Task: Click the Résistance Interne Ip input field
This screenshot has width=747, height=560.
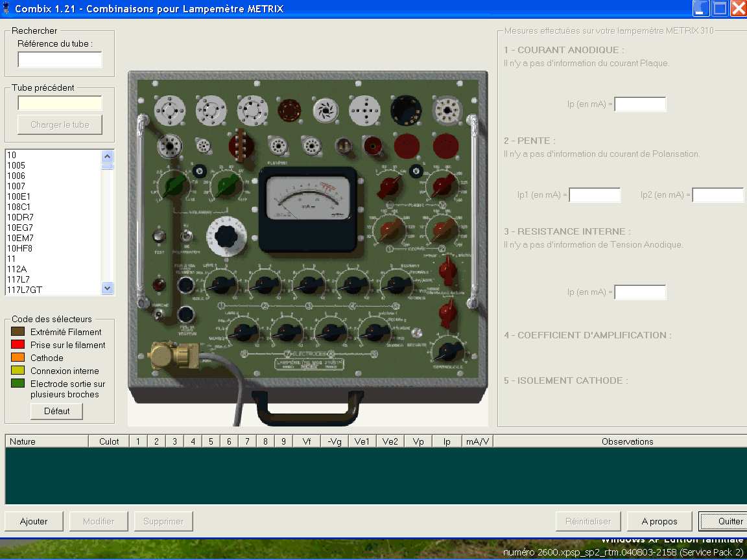Action: pyautogui.click(x=640, y=292)
